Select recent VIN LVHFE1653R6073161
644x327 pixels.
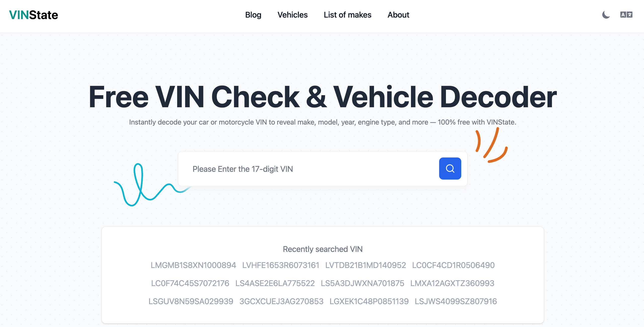click(x=281, y=265)
